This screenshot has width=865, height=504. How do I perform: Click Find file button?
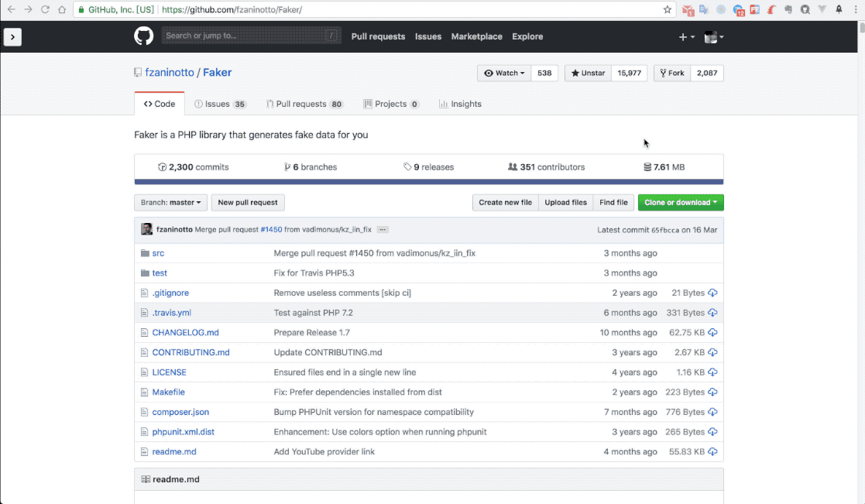tap(613, 202)
